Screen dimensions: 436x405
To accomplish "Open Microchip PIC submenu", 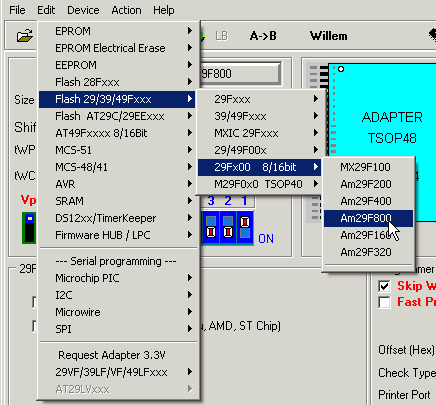I will 117,278.
